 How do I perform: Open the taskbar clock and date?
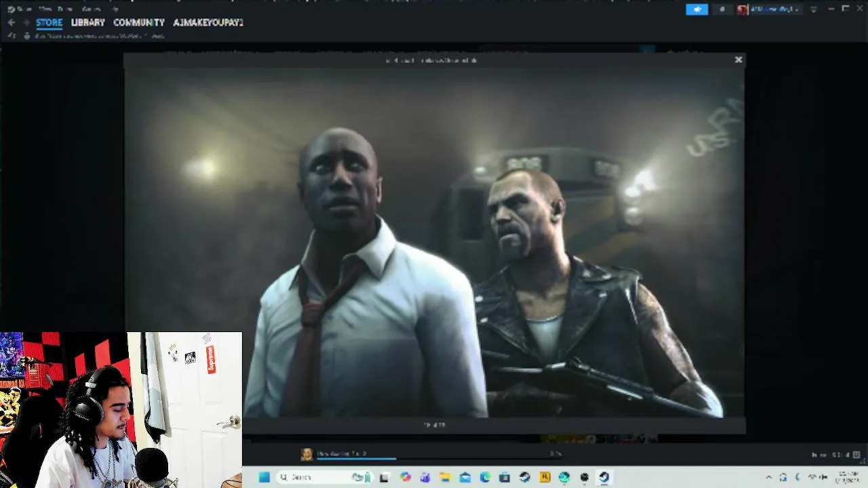click(x=847, y=477)
